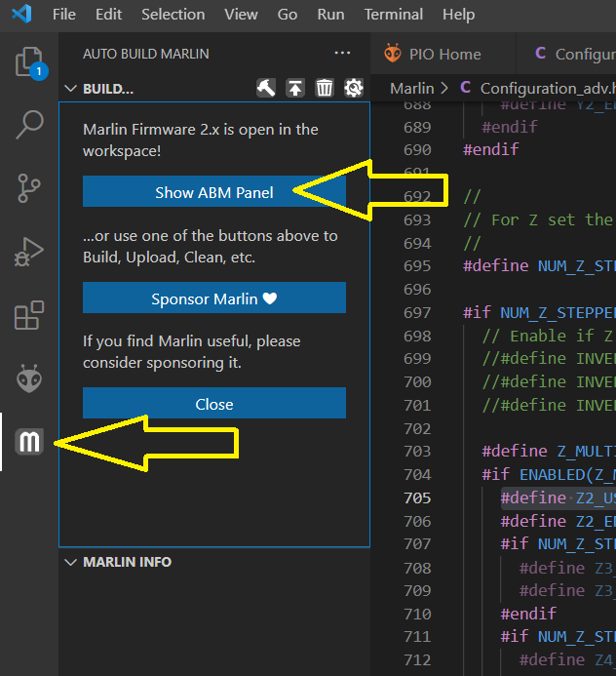Click the '#define Z_MULTI' code on line 703
Screen dimensions: 616x676
pos(549,452)
